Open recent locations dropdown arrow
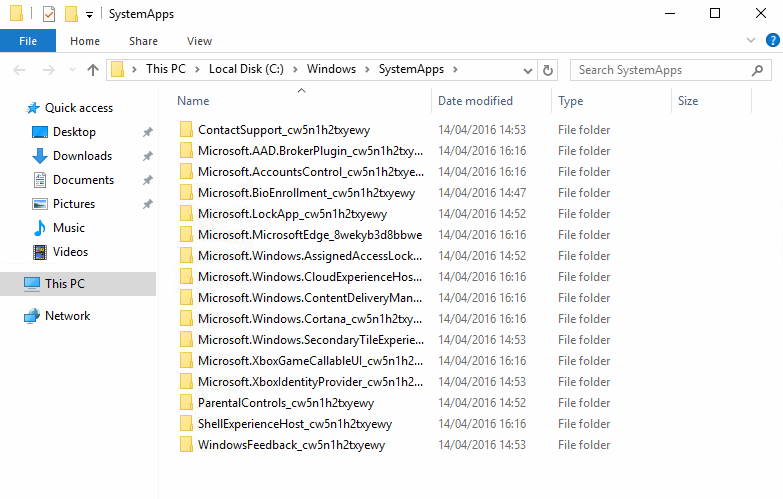This screenshot has width=783, height=499. [72, 70]
